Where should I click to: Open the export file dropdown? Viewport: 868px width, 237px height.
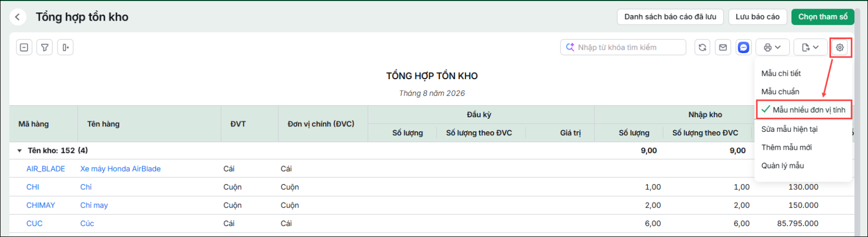[x=810, y=47]
